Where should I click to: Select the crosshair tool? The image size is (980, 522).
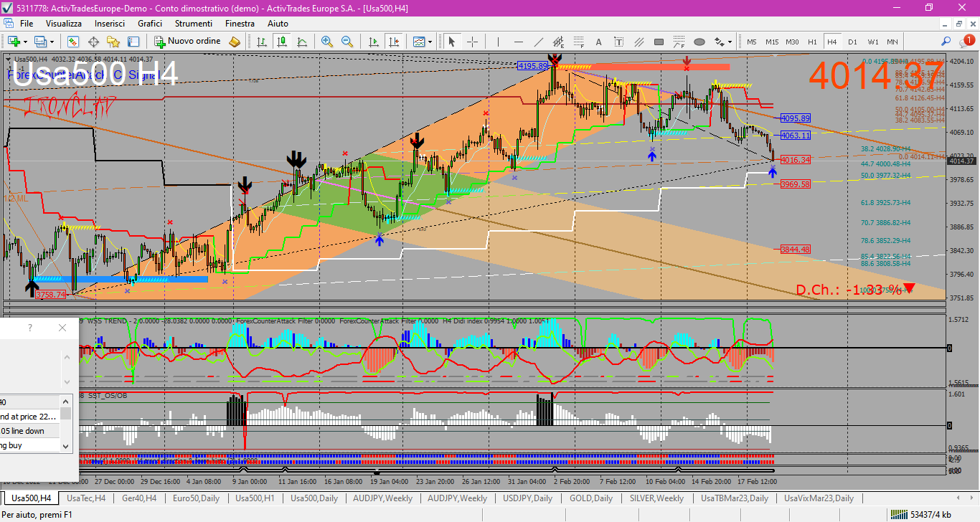click(473, 42)
